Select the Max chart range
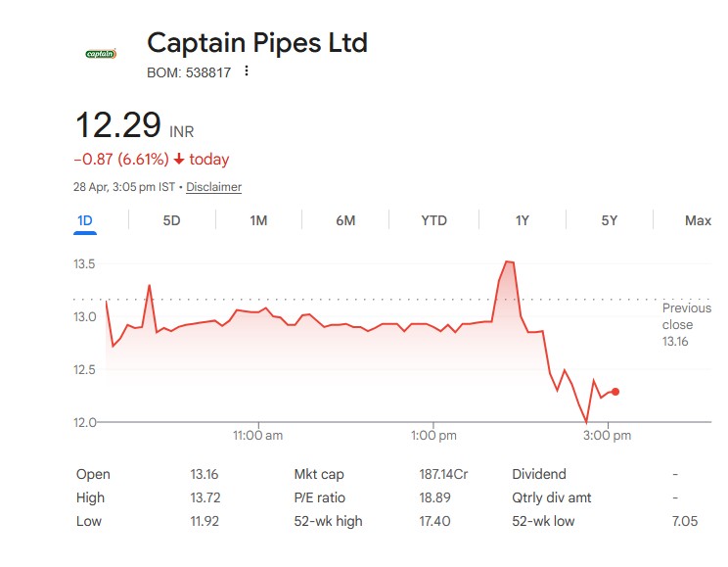The height and width of the screenshot is (567, 728). (698, 220)
